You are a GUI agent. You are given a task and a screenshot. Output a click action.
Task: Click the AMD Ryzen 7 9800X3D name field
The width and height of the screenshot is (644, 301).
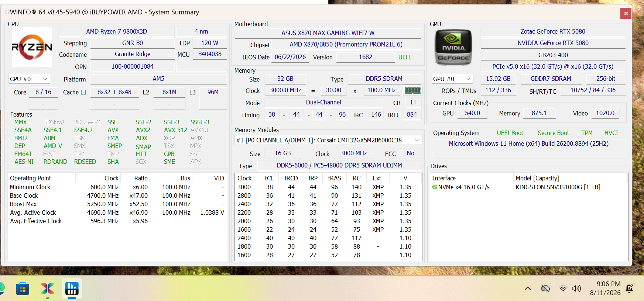(x=116, y=32)
